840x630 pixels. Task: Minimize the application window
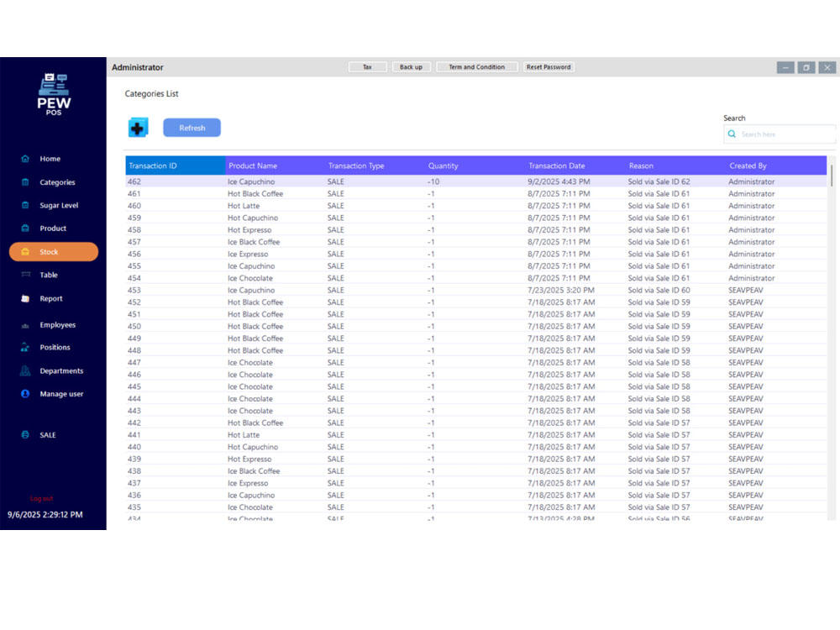coord(785,67)
